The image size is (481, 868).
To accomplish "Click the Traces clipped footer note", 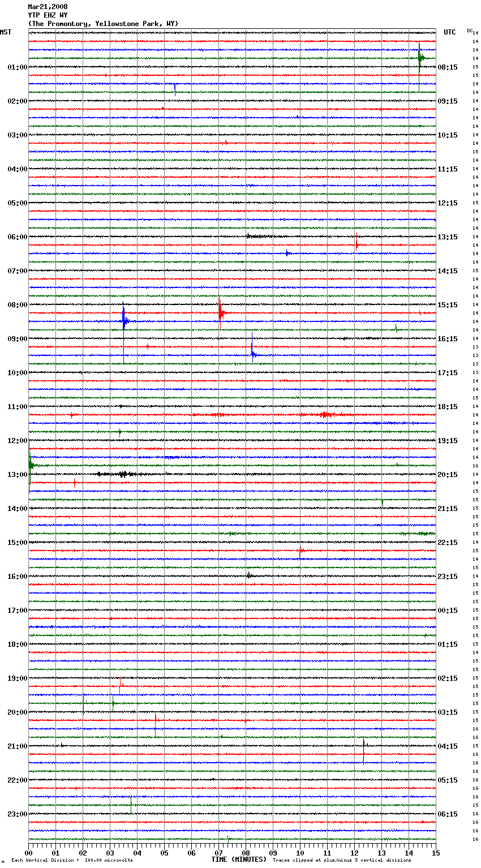I will click(x=342, y=860).
